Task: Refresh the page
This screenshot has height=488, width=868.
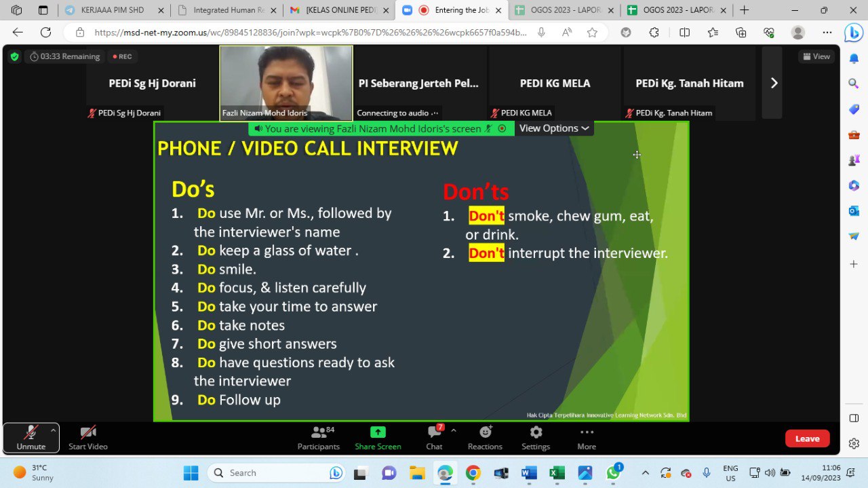Action: [x=45, y=33]
